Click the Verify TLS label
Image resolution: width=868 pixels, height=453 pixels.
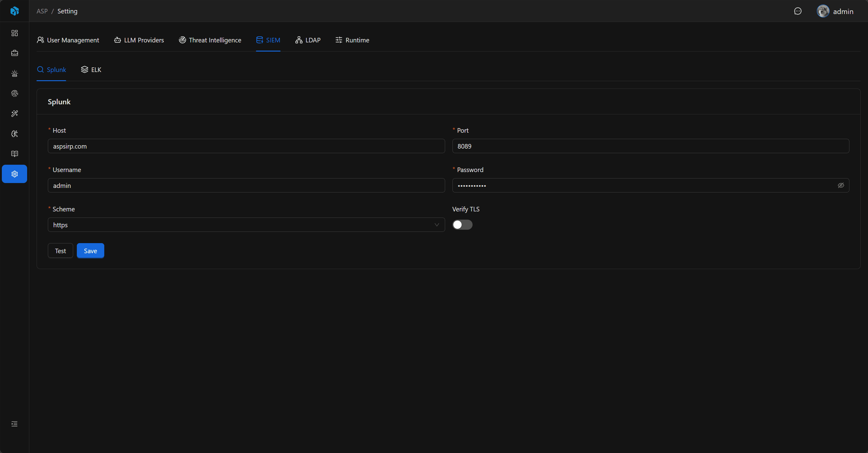click(466, 209)
